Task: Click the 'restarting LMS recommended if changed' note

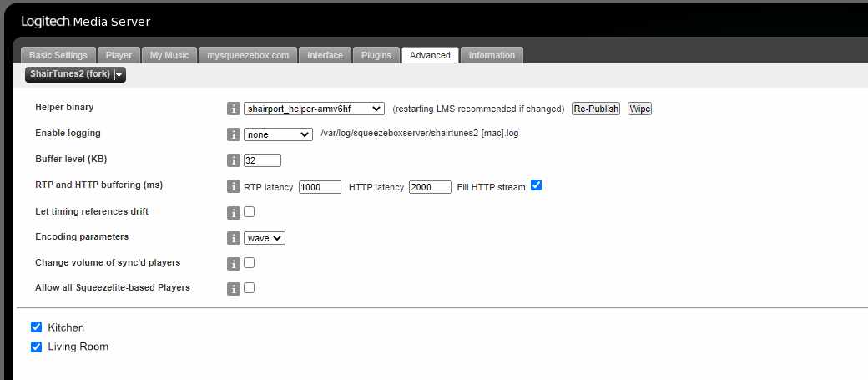Action: [478, 109]
